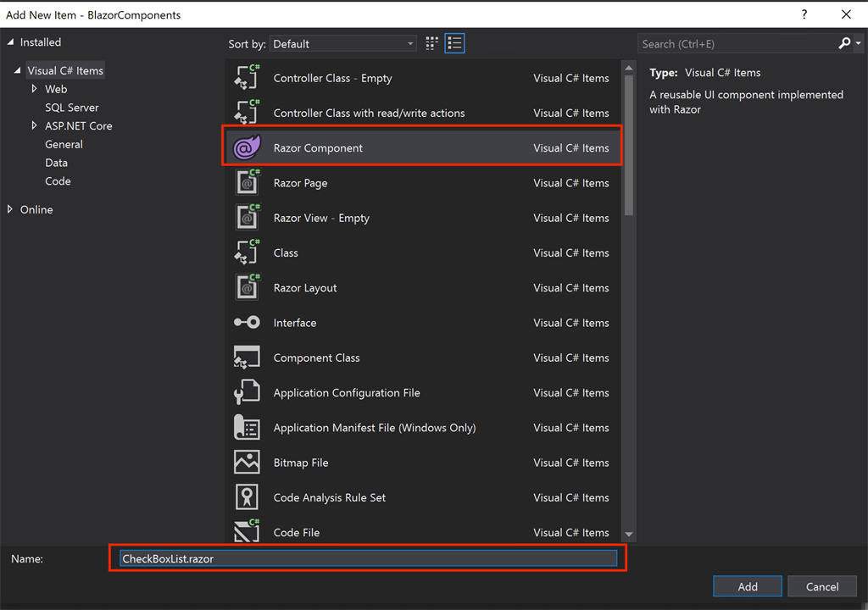Viewport: 868px width, 610px height.
Task: Click the Interface template icon
Action: click(x=247, y=322)
